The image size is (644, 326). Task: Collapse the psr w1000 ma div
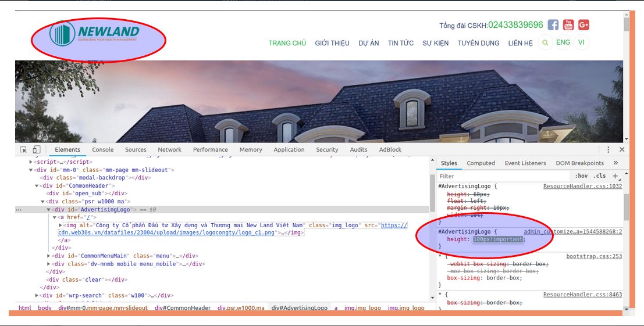(42, 202)
